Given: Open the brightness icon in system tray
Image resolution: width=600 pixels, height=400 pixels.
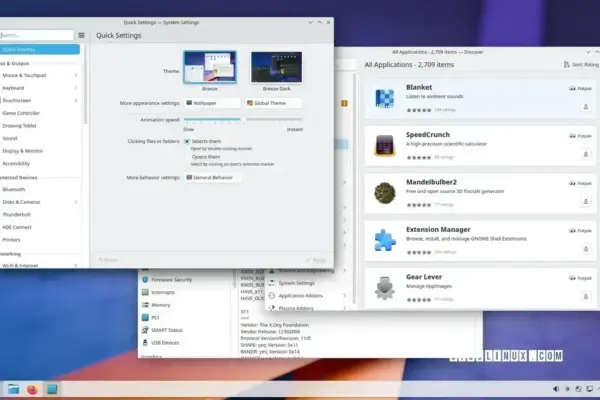Looking at the screenshot, I should point(567,389).
